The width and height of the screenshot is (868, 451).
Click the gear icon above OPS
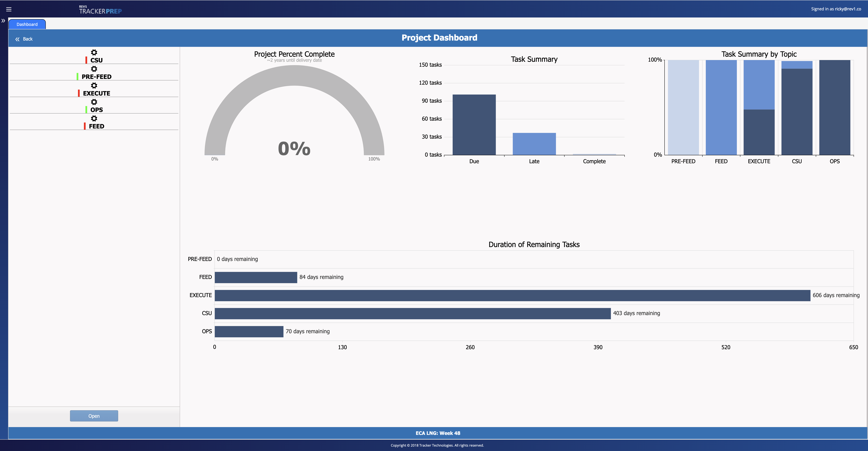click(x=94, y=102)
